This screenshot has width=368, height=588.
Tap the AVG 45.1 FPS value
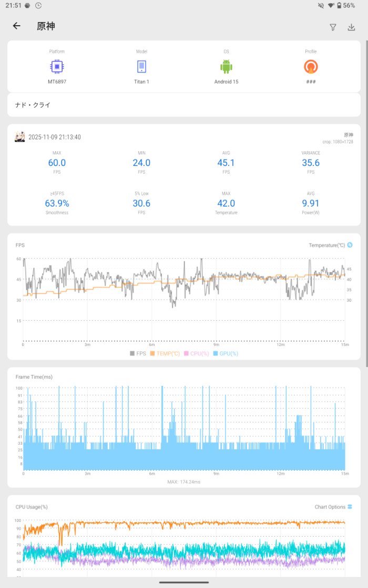pos(226,163)
